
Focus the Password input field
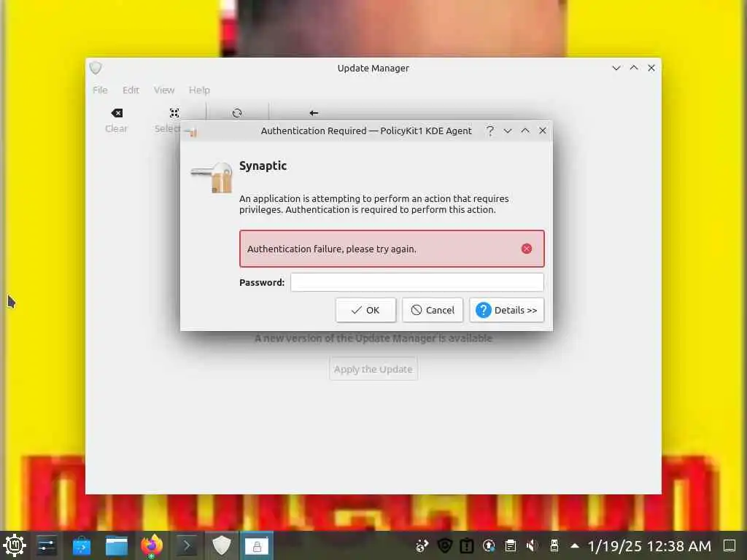tap(417, 282)
